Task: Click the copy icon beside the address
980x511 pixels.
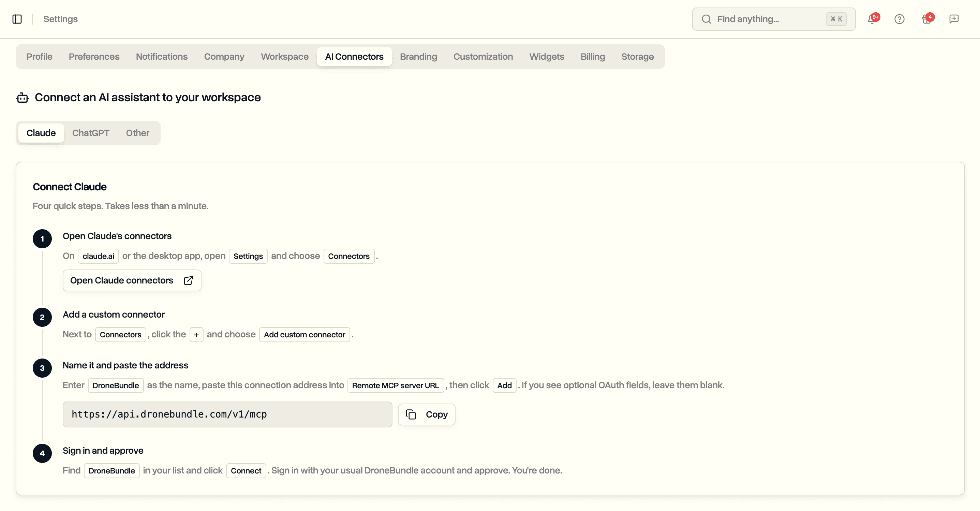Action: coord(411,414)
